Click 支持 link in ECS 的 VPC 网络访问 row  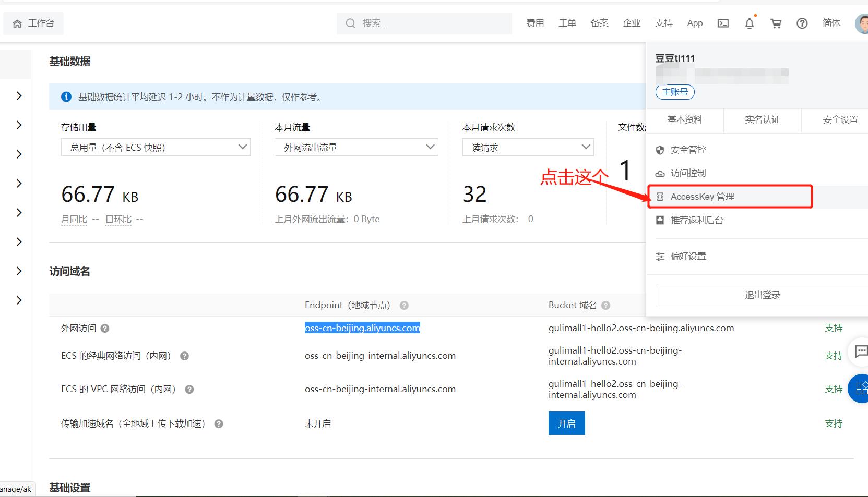click(834, 390)
